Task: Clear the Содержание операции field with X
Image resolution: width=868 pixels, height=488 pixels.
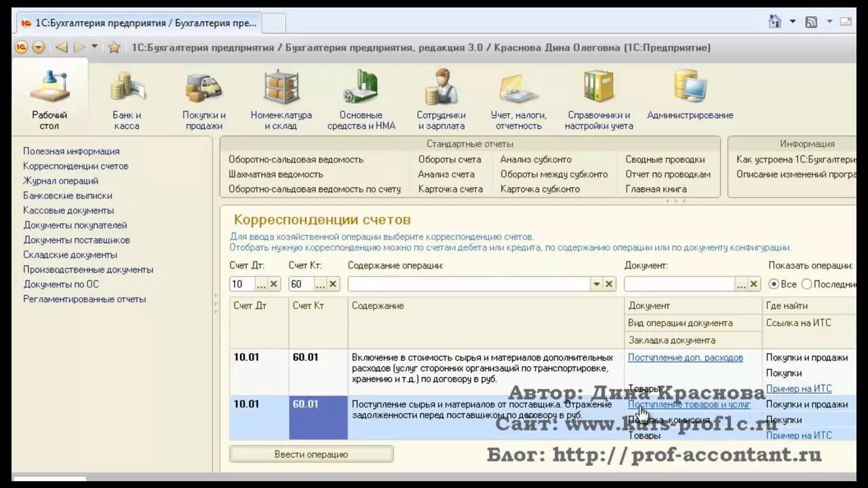Action: [x=609, y=284]
